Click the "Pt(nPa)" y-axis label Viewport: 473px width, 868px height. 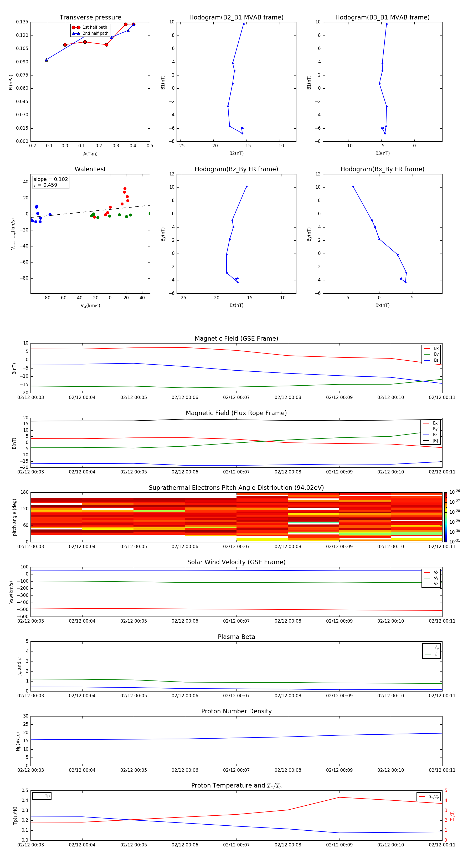(x=11, y=82)
